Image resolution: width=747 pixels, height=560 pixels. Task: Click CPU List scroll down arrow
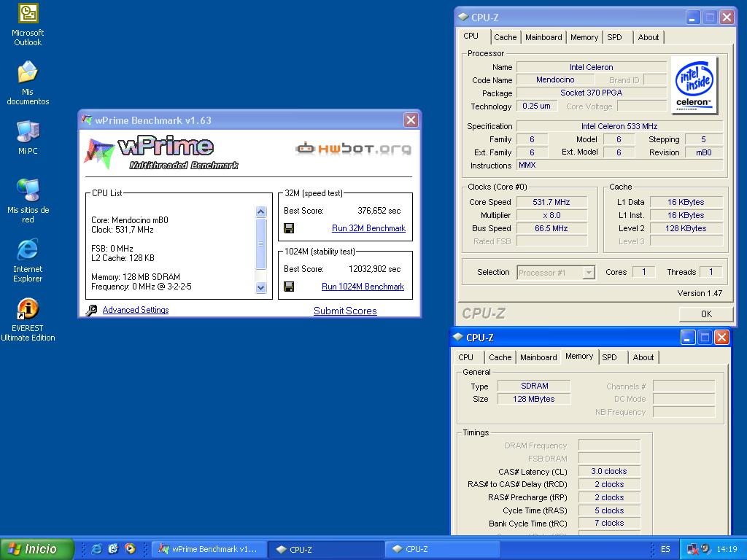click(x=260, y=287)
